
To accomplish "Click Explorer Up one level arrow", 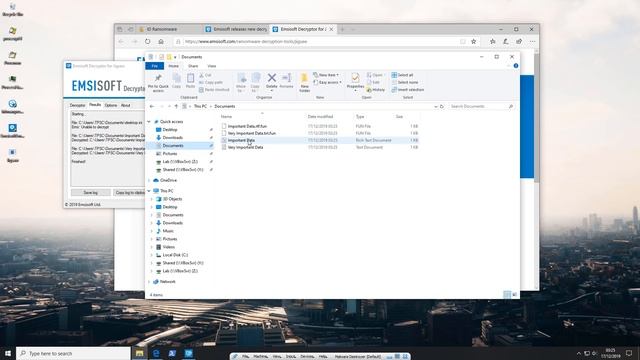I will (176, 107).
